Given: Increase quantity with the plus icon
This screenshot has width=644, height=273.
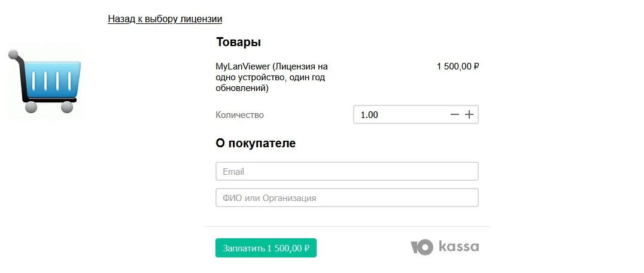Looking at the screenshot, I should point(469,115).
